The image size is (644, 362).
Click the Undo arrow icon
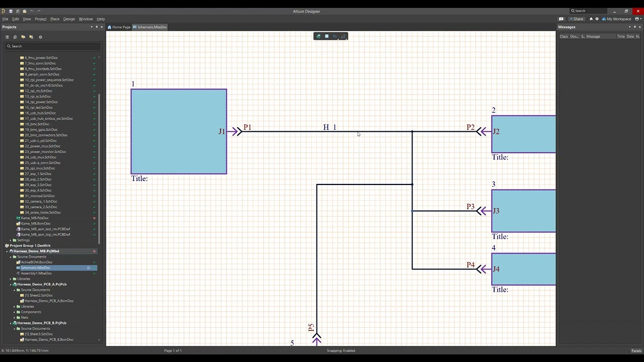click(32, 11)
